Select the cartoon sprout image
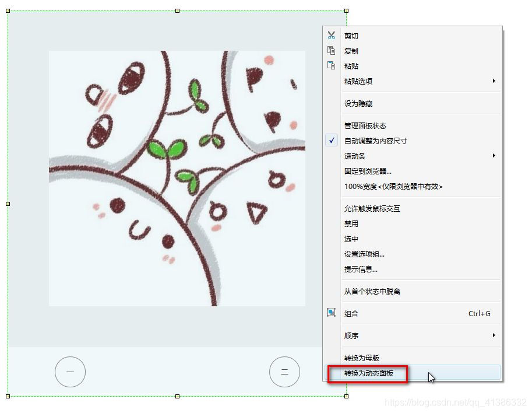 click(x=177, y=178)
